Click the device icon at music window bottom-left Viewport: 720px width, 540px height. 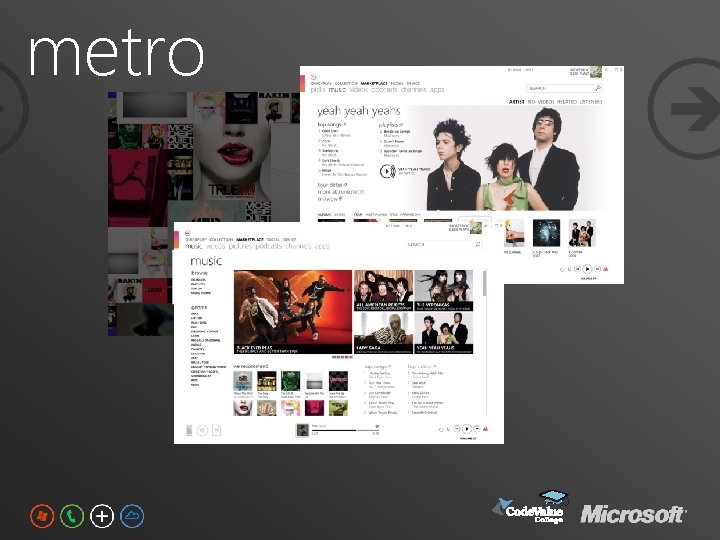189,430
